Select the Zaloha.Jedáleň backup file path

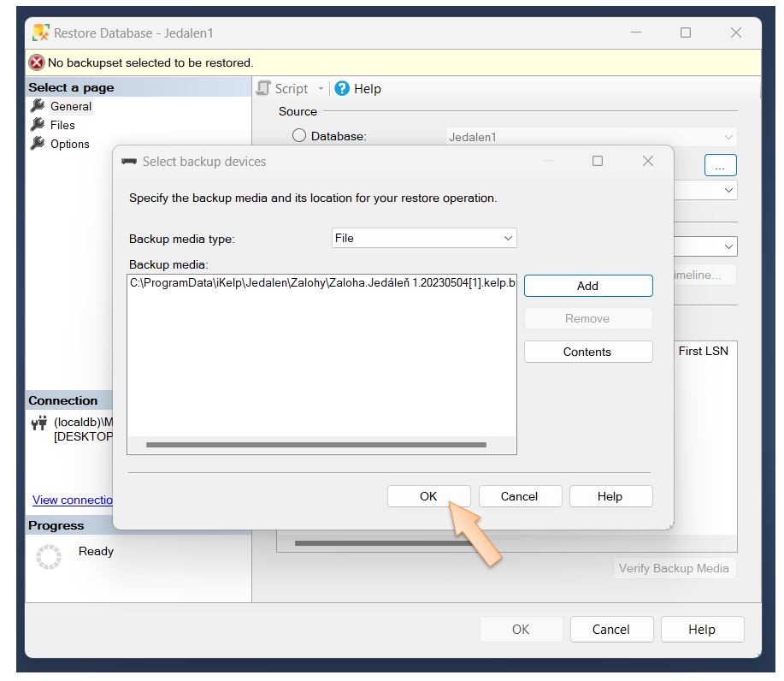(x=321, y=283)
